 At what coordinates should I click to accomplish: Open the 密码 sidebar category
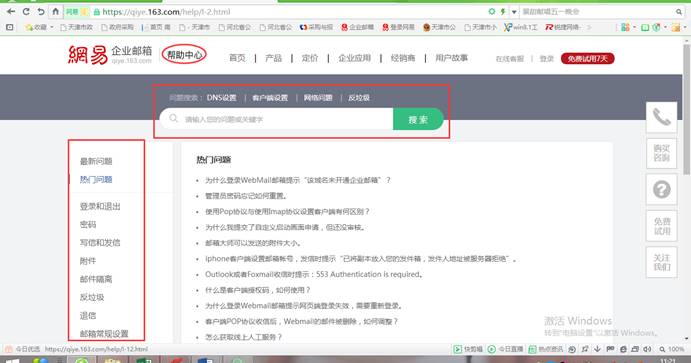coord(88,224)
